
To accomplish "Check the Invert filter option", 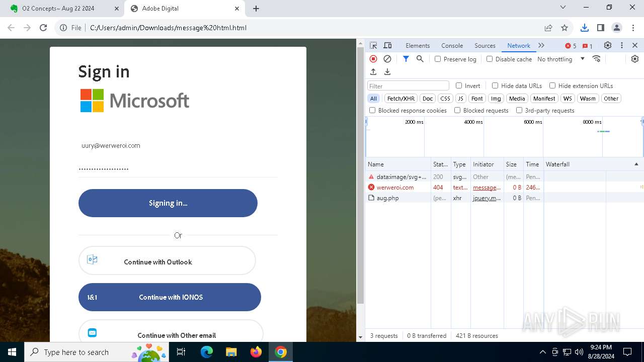I will point(459,85).
